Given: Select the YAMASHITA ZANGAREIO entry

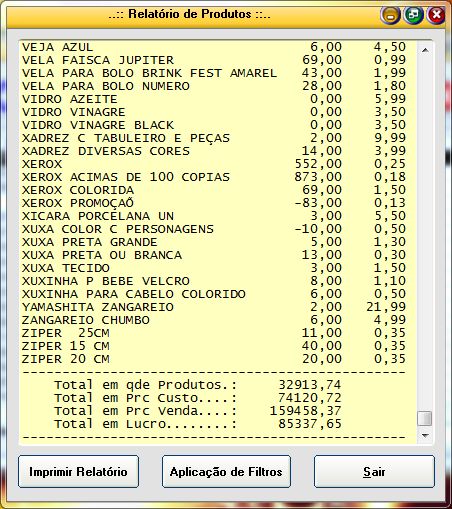Looking at the screenshot, I should tap(214, 307).
